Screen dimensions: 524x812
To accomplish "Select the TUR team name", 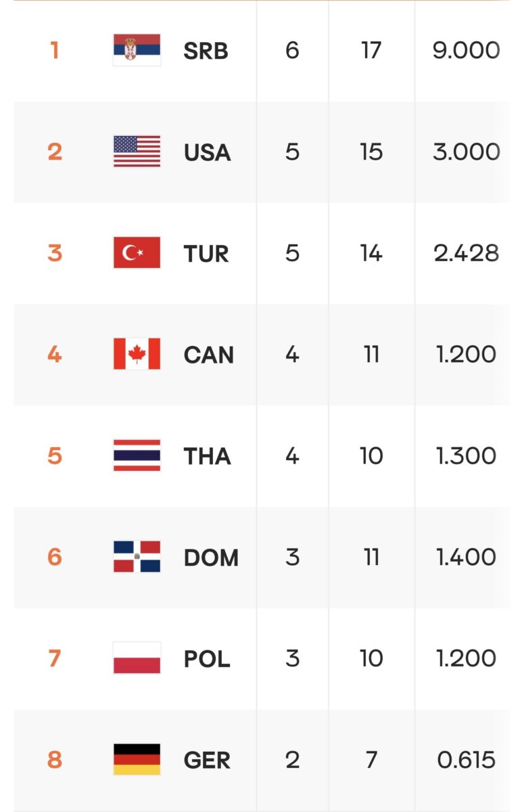I will click(206, 254).
